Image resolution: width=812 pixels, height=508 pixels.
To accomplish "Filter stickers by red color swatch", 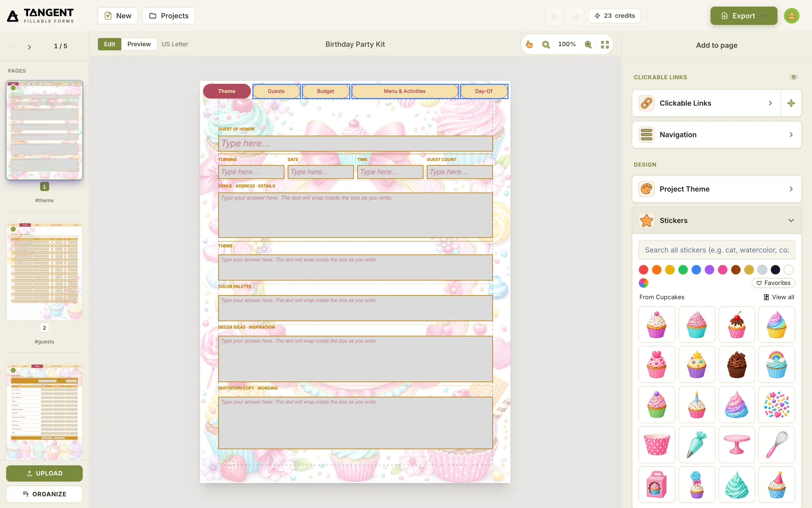I will 644,270.
